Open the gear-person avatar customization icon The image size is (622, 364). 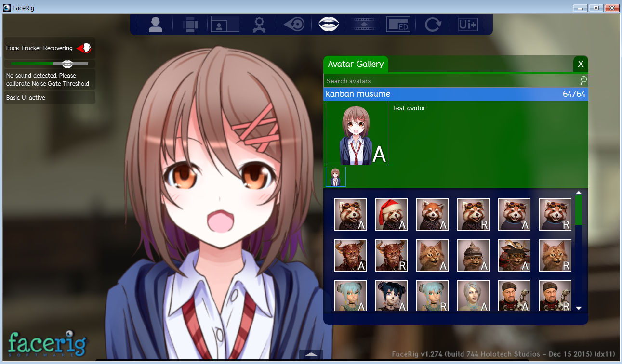260,24
